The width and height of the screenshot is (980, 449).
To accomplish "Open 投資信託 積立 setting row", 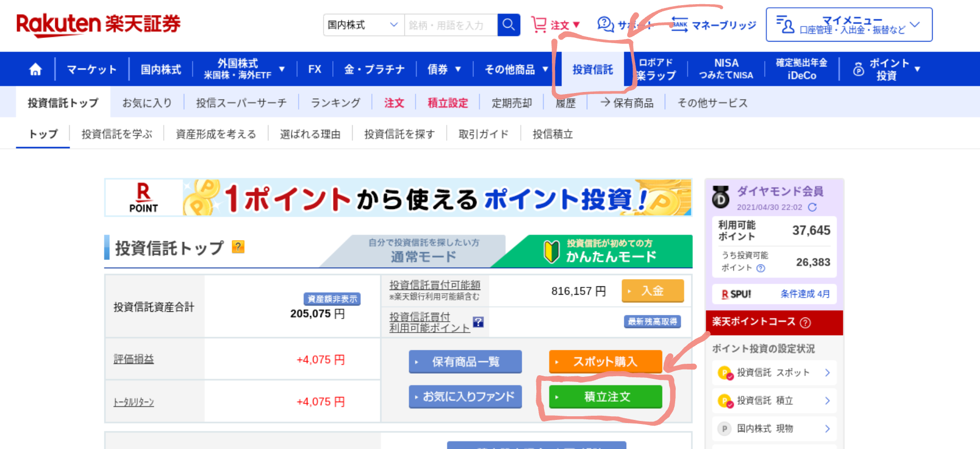I will (x=774, y=401).
